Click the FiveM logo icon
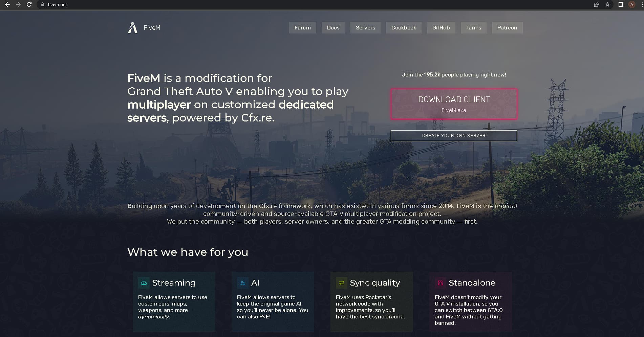Screen dimensions: 644x337 133,28
